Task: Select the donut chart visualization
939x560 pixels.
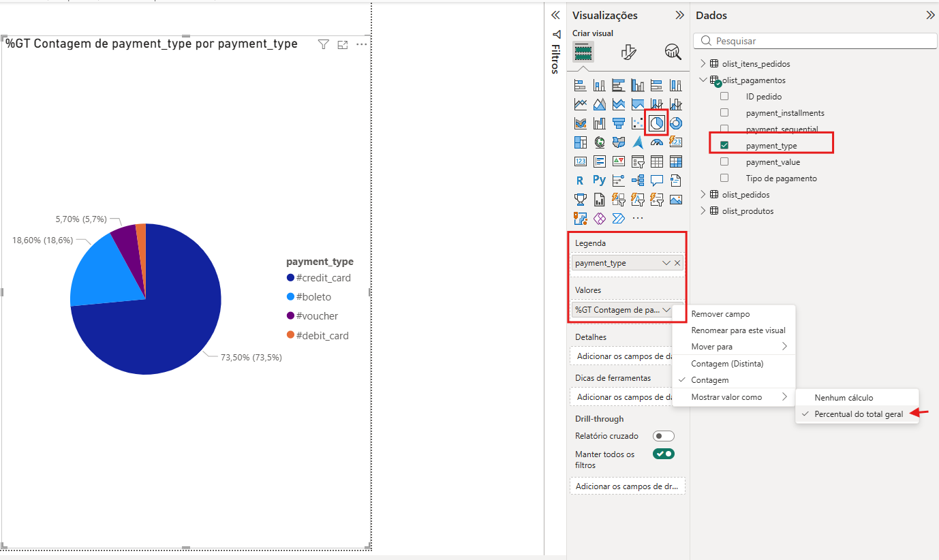Action: (675, 123)
